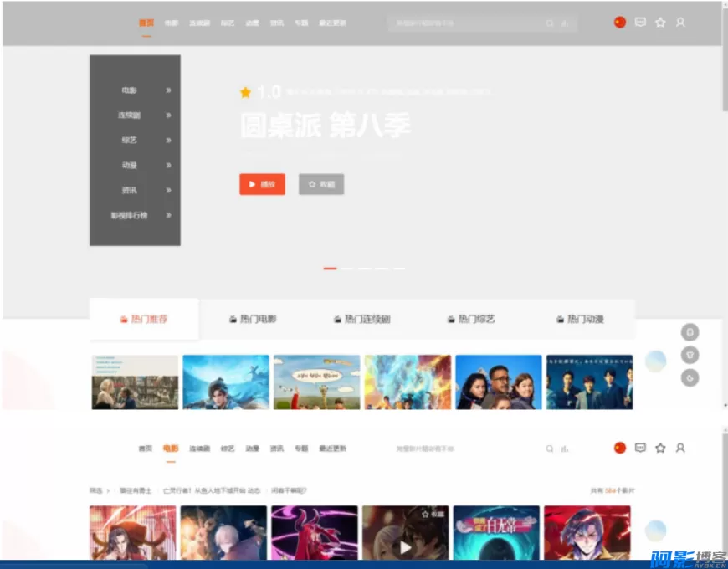Click the bottommost of three floating side icons

[x=690, y=378]
